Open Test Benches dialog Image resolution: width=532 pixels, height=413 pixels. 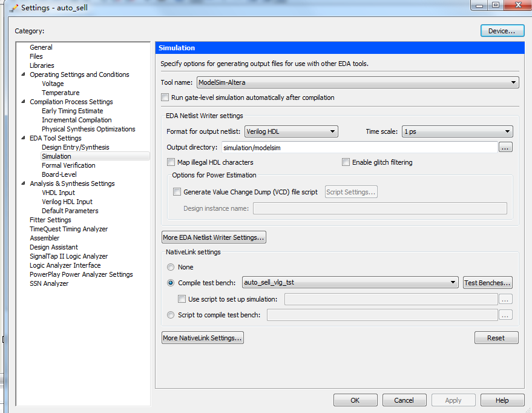click(x=488, y=283)
